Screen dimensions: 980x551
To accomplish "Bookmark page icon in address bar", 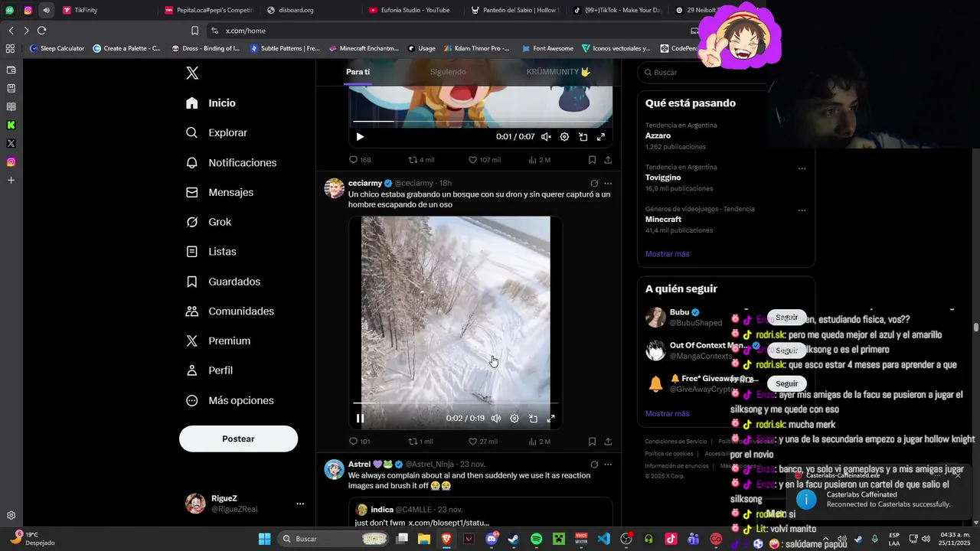I will (194, 31).
